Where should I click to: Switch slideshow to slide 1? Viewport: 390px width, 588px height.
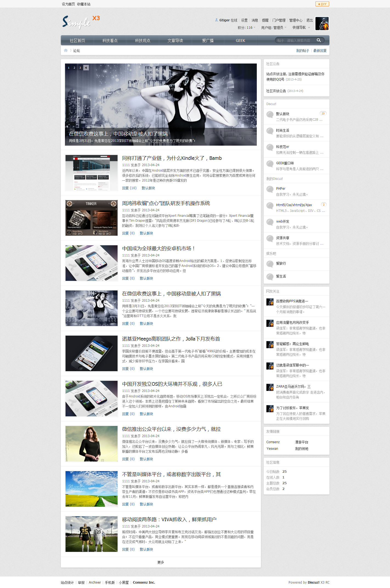pyautogui.click(x=69, y=68)
